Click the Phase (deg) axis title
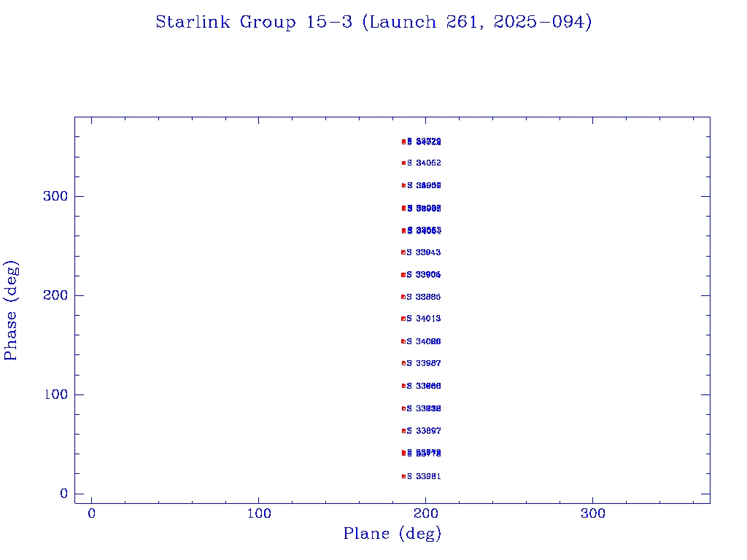The image size is (747, 560). 11,310
